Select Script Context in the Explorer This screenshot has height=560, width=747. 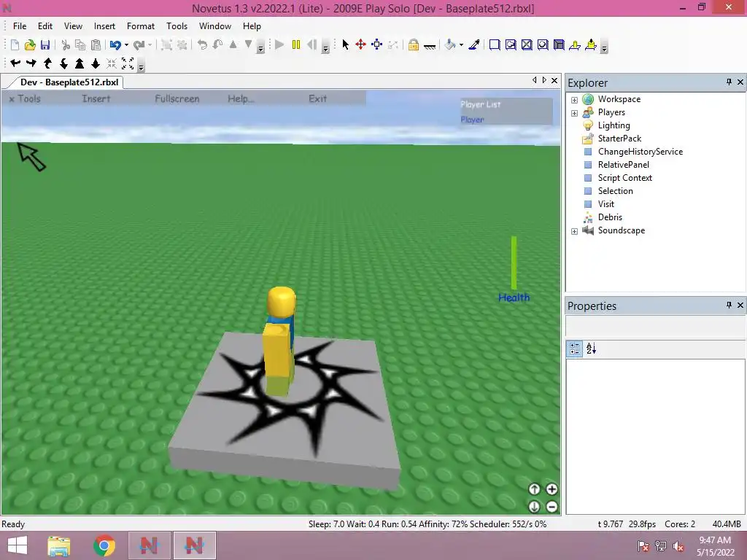click(624, 178)
